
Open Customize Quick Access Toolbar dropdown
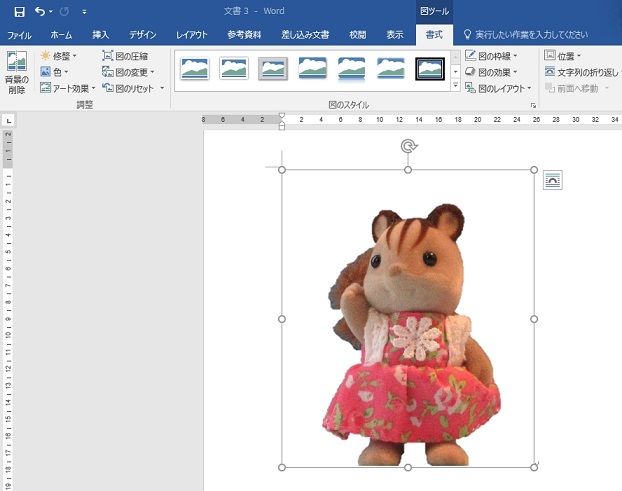(x=84, y=12)
